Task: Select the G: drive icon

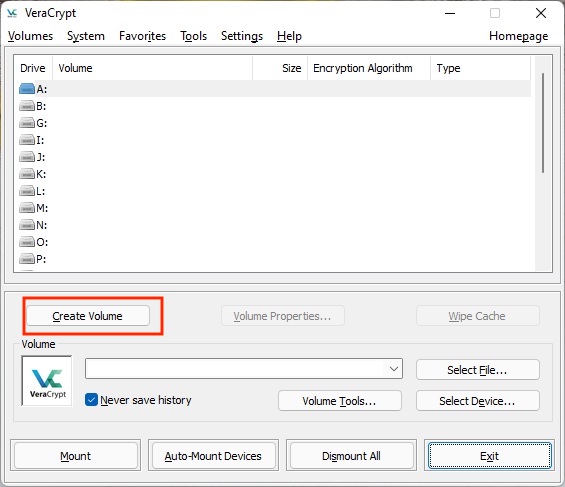Action: pyautogui.click(x=27, y=123)
